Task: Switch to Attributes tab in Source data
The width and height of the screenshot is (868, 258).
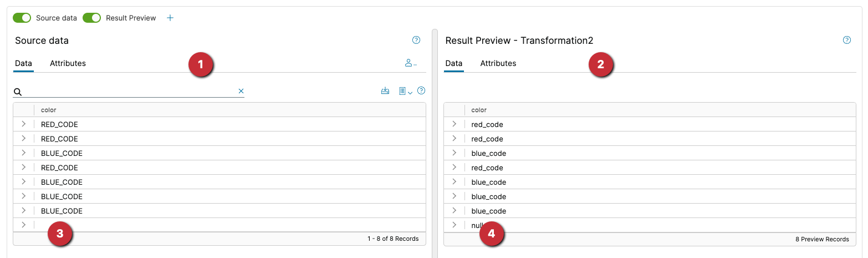Action: click(68, 63)
